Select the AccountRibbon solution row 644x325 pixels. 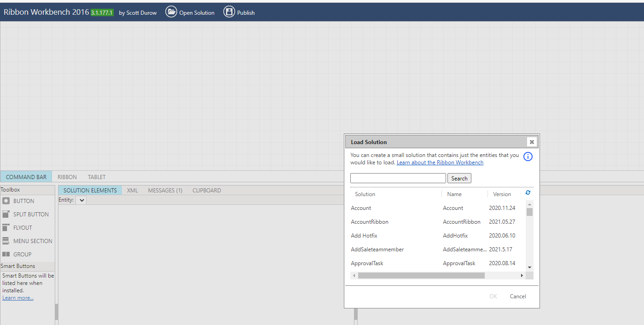pos(438,222)
